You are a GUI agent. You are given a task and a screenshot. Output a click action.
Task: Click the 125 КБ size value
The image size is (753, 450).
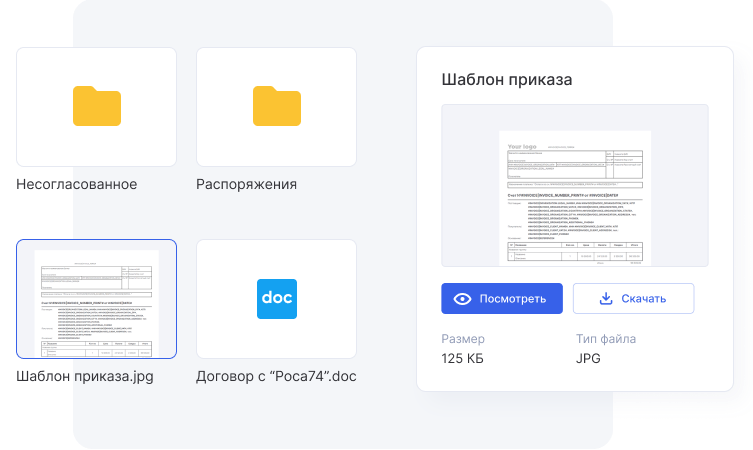click(462, 359)
